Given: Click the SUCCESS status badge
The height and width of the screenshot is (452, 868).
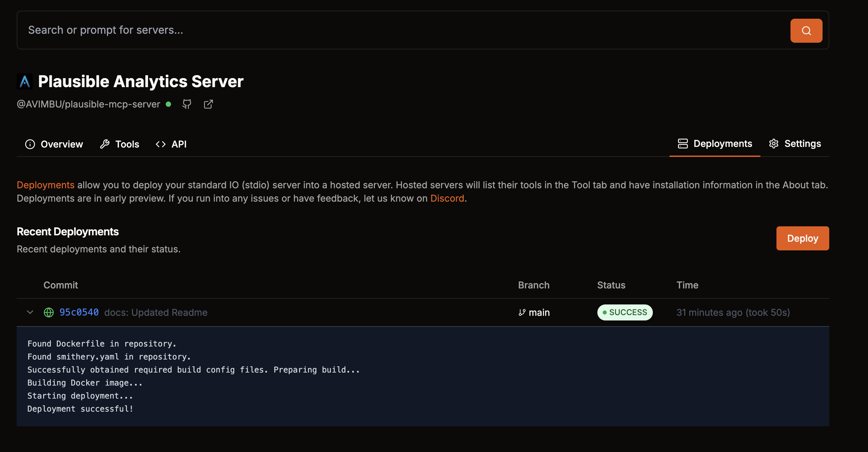Looking at the screenshot, I should coord(625,312).
